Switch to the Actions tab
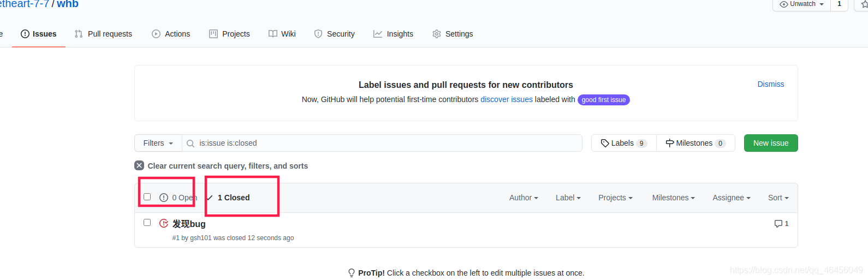Image resolution: width=868 pixels, height=280 pixels. click(x=171, y=34)
